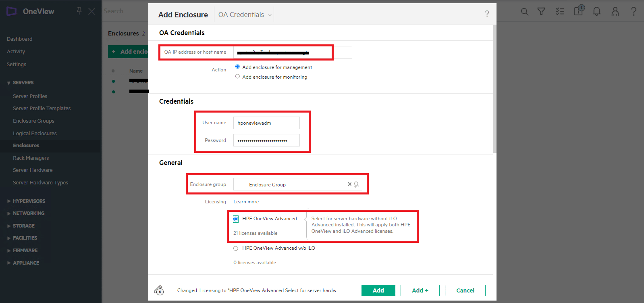Screen dimensions: 644x303
Task: Select Add enclosure for management
Action: point(237,67)
